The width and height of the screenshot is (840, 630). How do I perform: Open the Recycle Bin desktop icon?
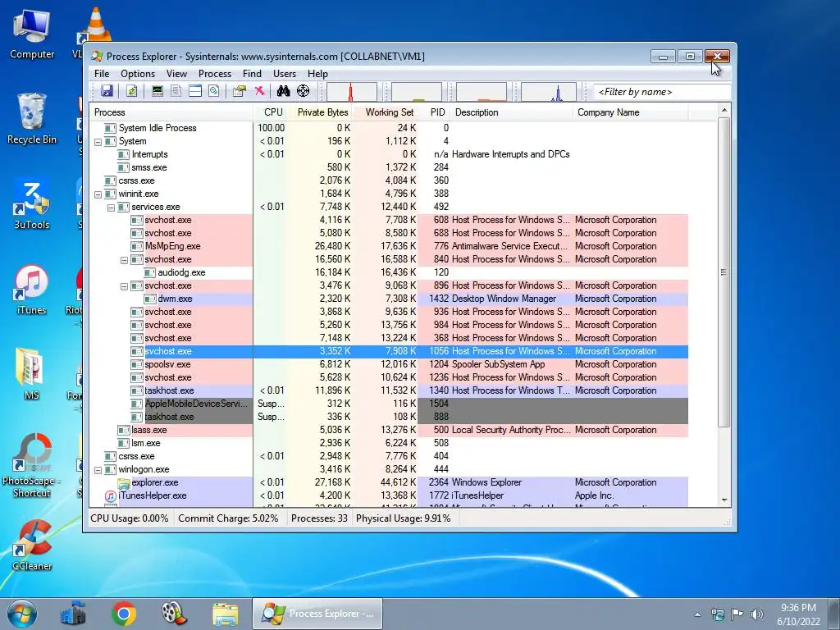[32, 119]
